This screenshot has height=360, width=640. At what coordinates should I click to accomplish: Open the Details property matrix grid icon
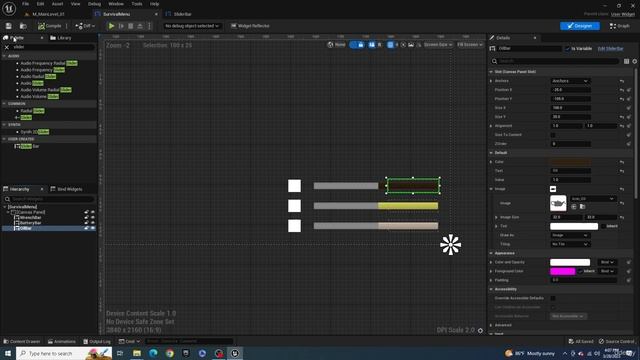627,61
